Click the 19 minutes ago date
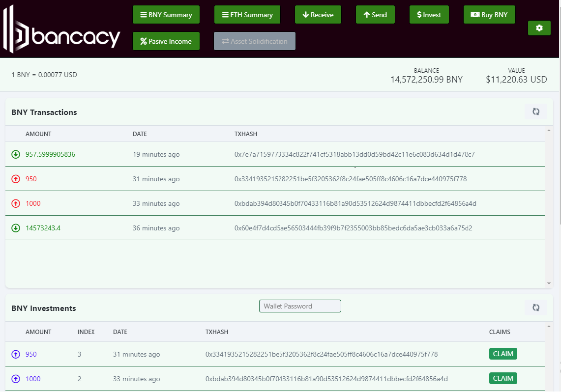 point(156,154)
